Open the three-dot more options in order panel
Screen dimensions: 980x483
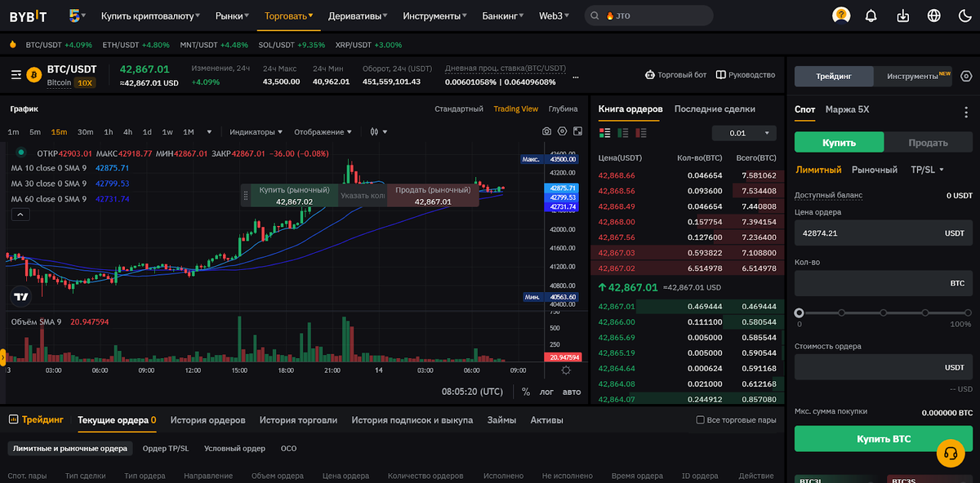967,113
